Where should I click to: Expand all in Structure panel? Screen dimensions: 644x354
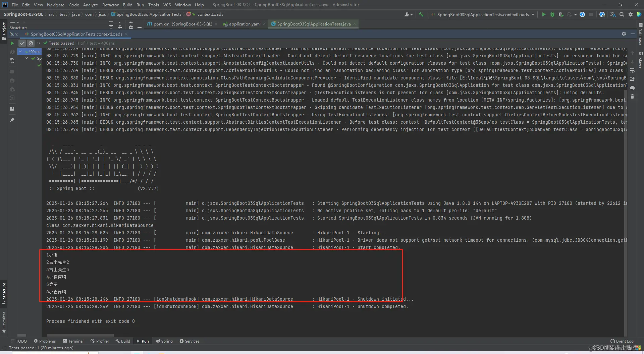111,27
